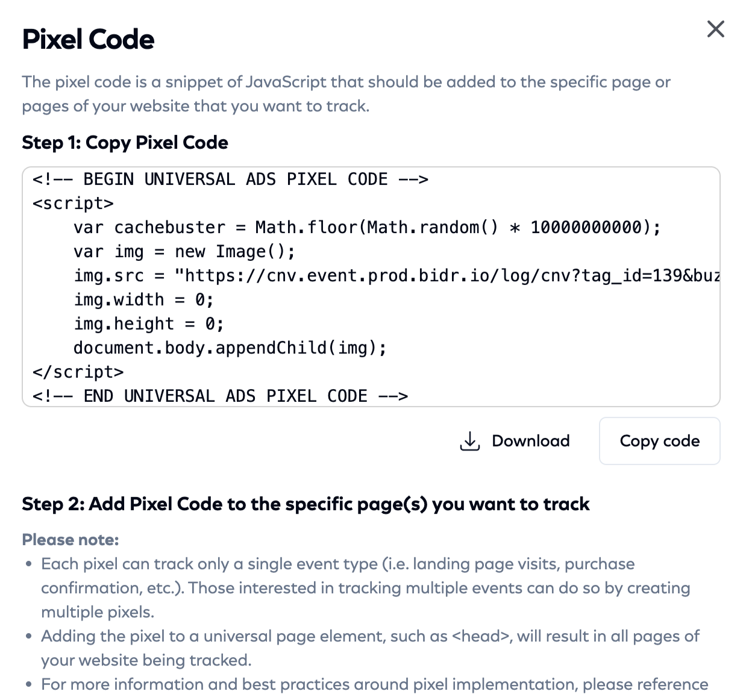Viewport: 746px width, 700px height.
Task: Click the Download text label
Action: [x=530, y=441]
